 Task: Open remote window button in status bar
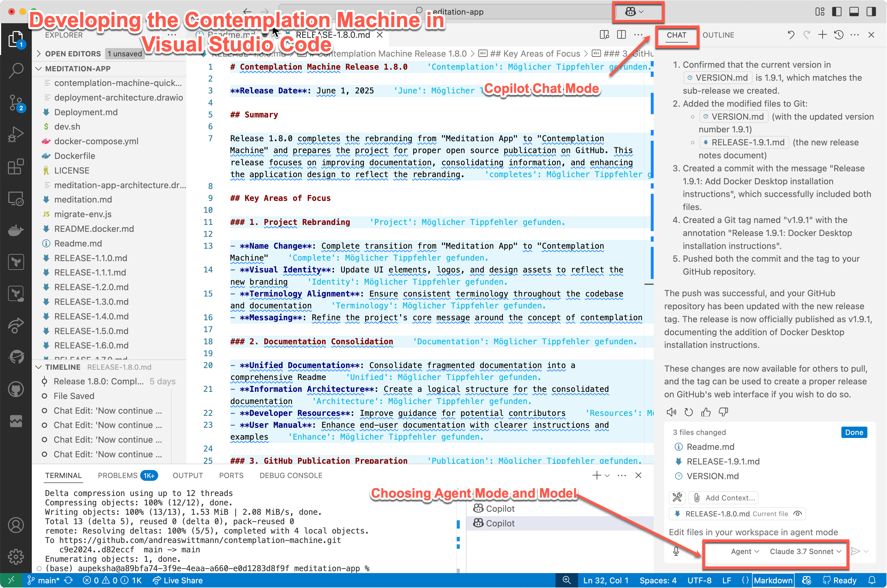click(11, 580)
